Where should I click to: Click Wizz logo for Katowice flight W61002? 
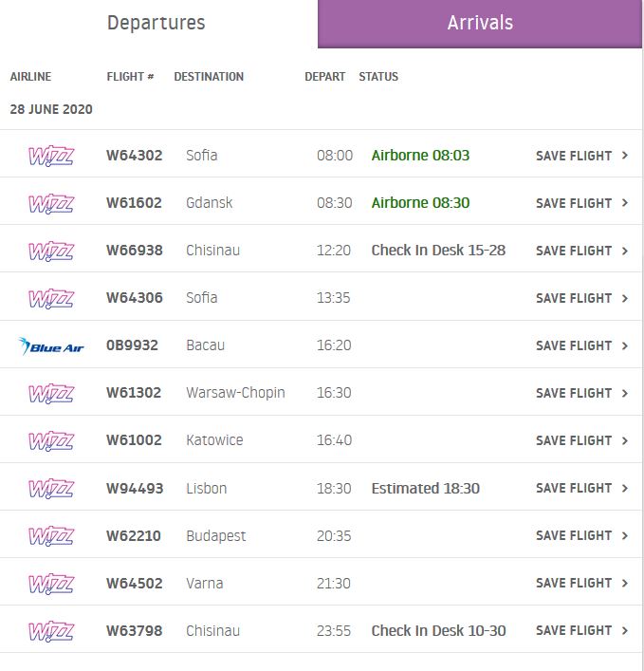point(51,440)
